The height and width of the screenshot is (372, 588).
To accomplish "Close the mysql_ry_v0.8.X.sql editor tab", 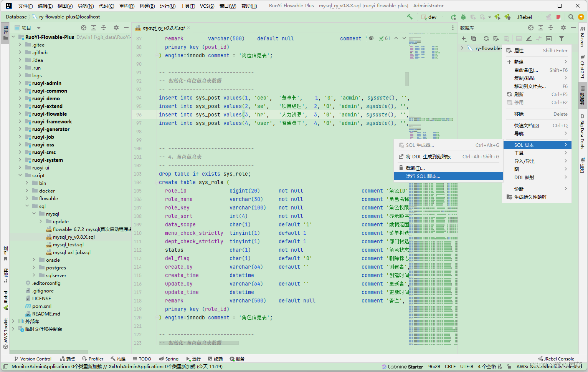I will point(188,28).
